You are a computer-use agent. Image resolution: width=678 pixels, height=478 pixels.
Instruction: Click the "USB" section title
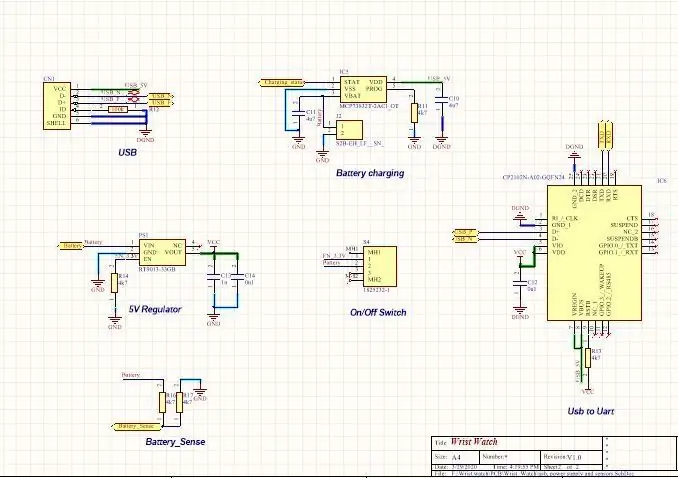click(x=128, y=152)
